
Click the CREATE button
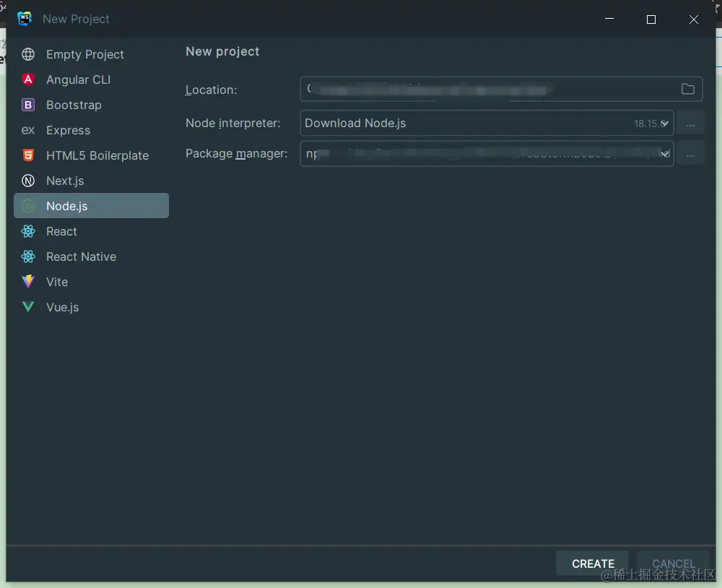pos(592,563)
